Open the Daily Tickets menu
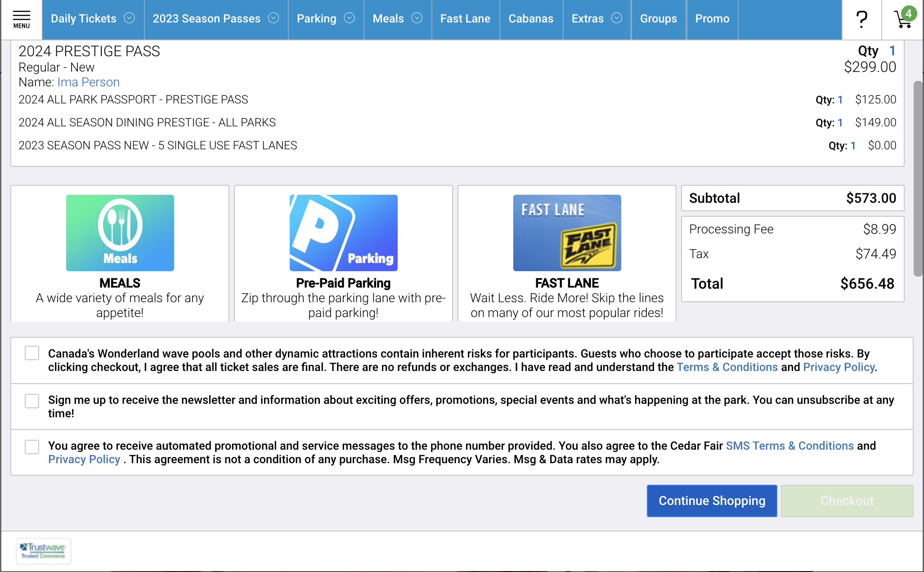This screenshot has height=572, width=924. click(84, 18)
